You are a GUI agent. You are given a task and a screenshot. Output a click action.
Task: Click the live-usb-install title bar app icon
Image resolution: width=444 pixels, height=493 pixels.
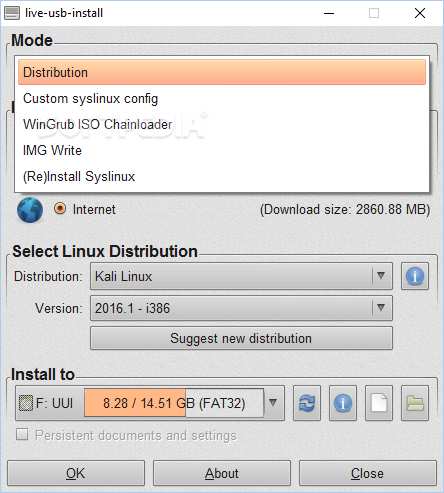[12, 13]
